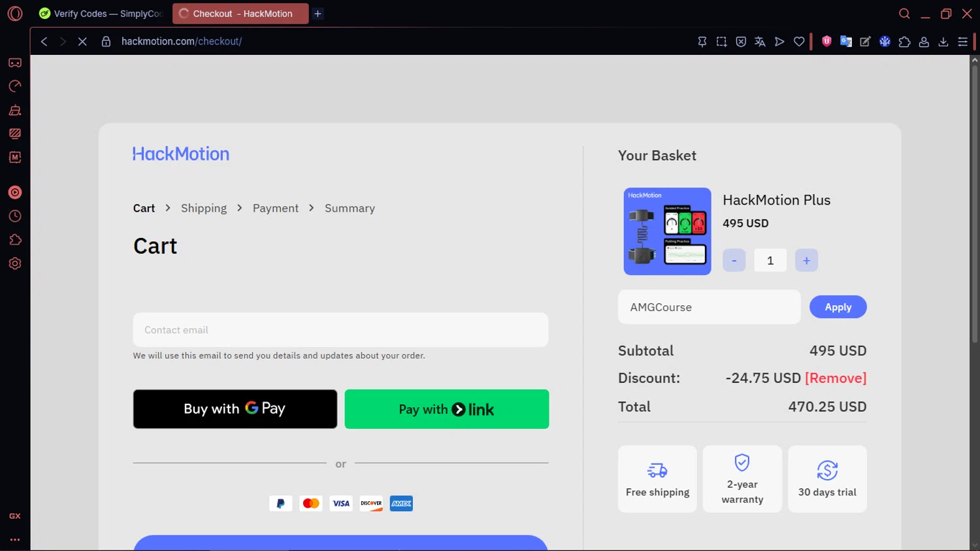This screenshot has height=551, width=980.
Task: Decrease quantity with minus button
Action: (x=734, y=260)
